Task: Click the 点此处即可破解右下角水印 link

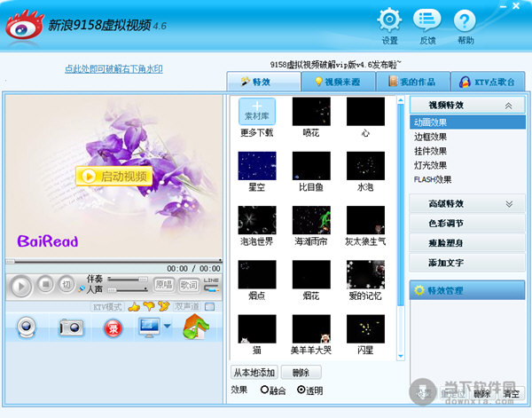Action: coord(113,69)
